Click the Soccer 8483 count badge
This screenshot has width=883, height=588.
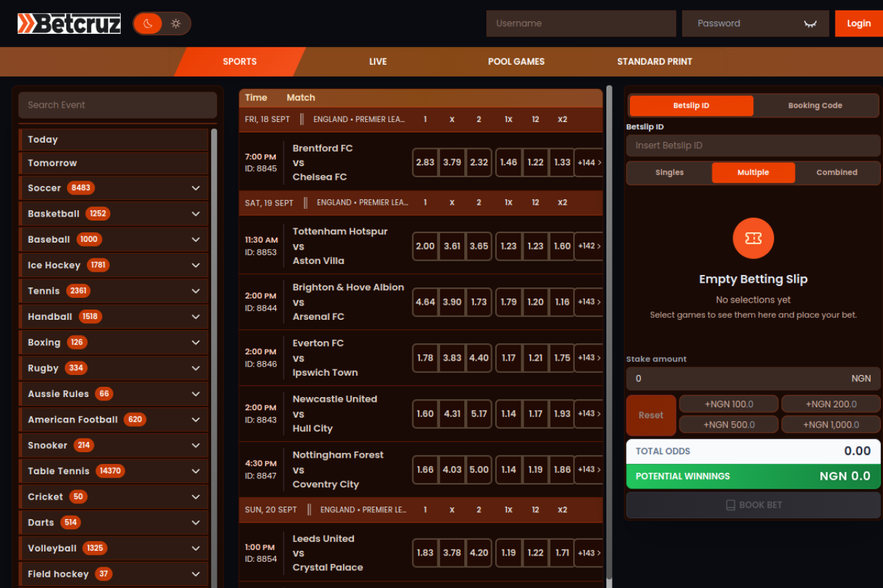[81, 187]
